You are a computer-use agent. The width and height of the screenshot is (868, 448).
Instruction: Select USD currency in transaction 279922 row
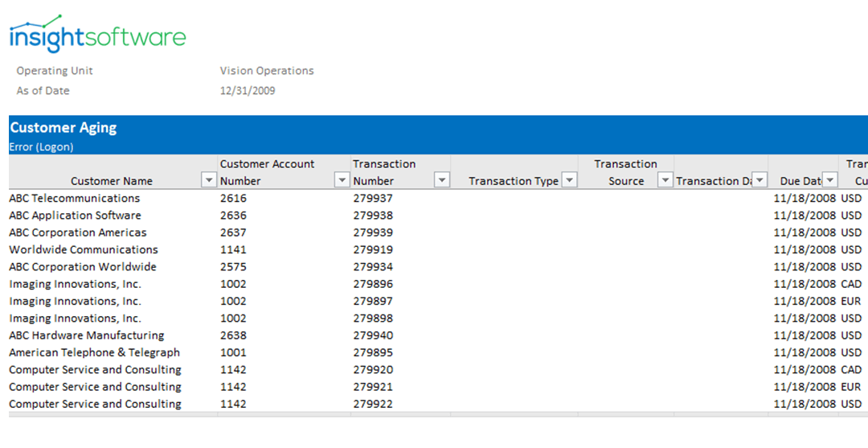pyautogui.click(x=851, y=405)
